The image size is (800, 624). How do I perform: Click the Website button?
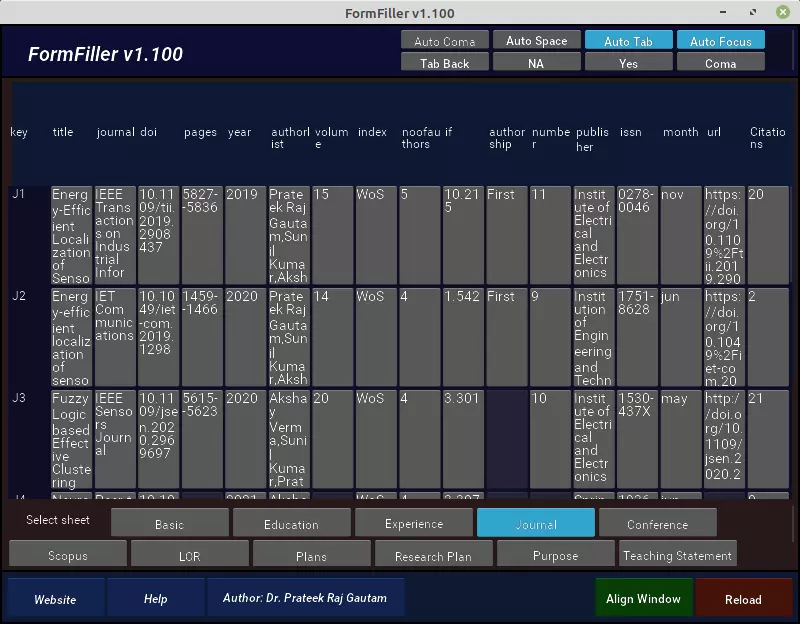pos(55,598)
